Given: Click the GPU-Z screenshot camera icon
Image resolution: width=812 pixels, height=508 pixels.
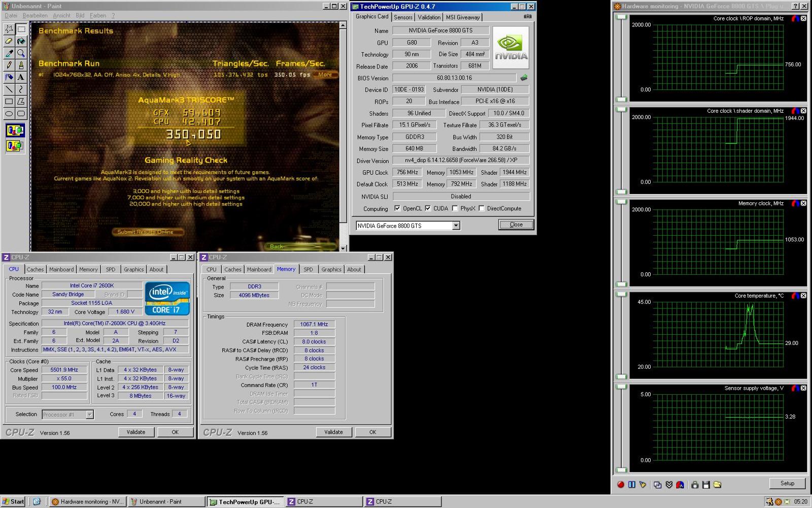Looking at the screenshot, I should pyautogui.click(x=528, y=17).
